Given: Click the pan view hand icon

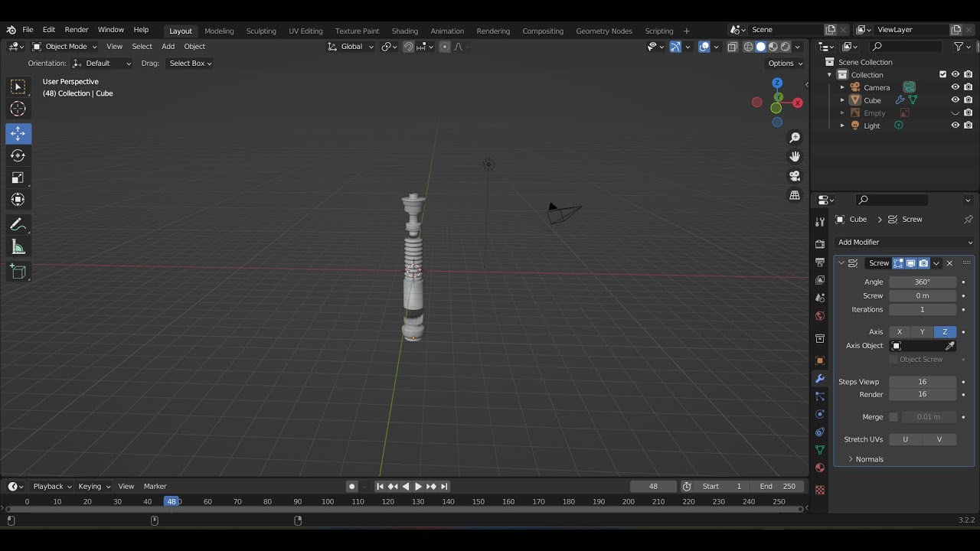Looking at the screenshot, I should [795, 157].
